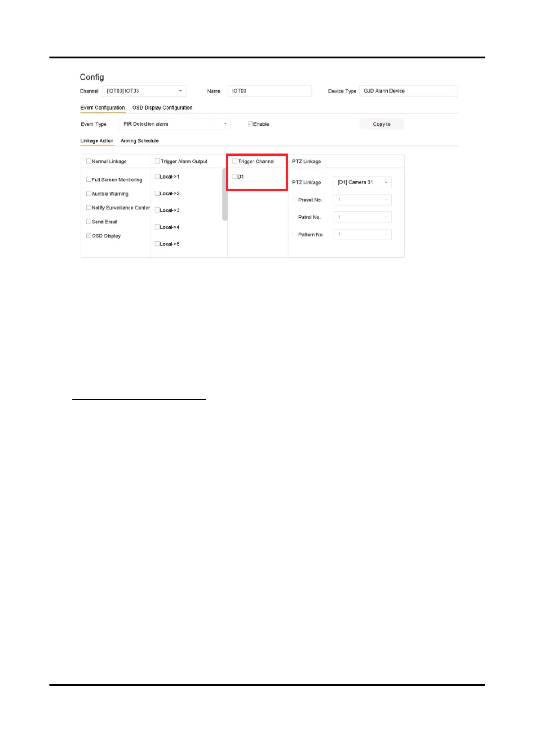Open the Preset No. value dropdown
The height and width of the screenshot is (756, 535).
point(362,200)
